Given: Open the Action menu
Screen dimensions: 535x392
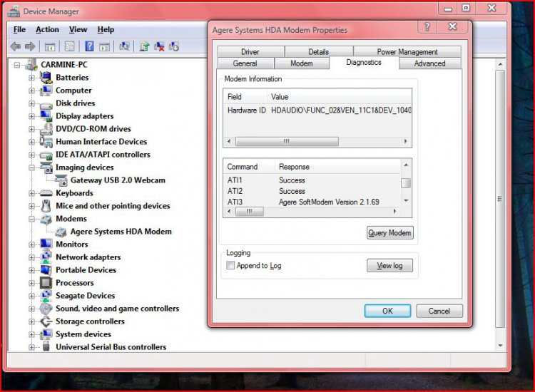Looking at the screenshot, I should [47, 30].
